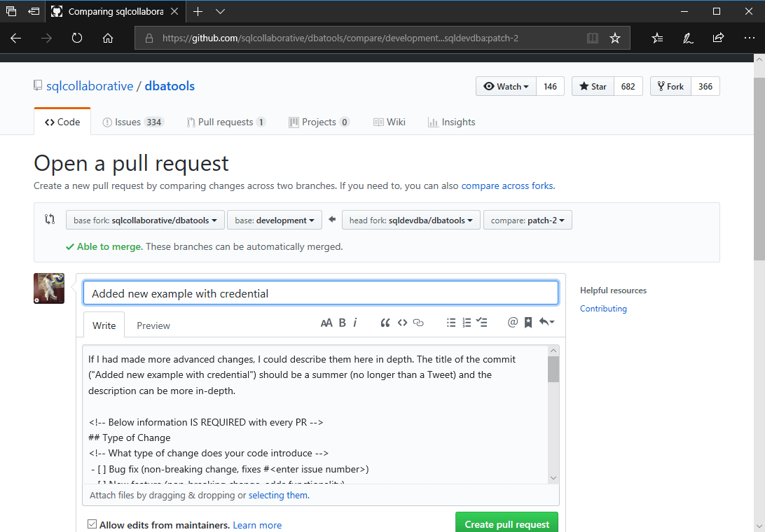Click the pull request title input field
Viewport: 765px width, 532px height.
tap(320, 293)
